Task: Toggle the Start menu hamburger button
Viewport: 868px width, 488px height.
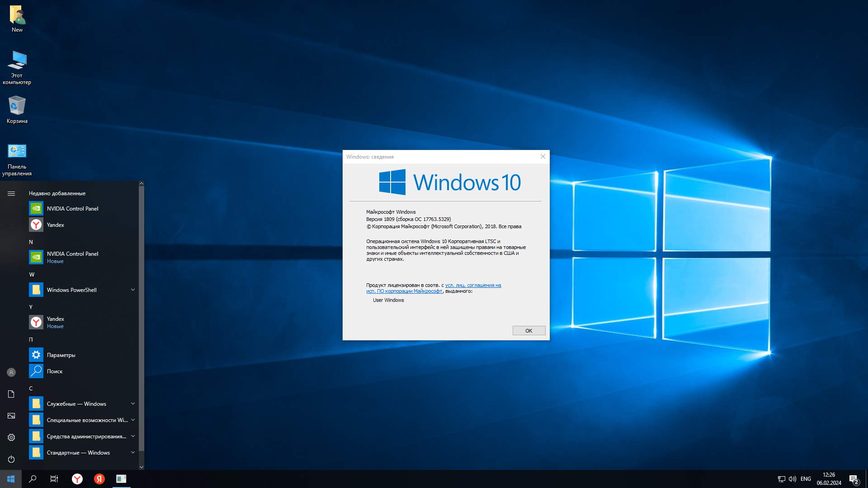Action: (x=11, y=193)
